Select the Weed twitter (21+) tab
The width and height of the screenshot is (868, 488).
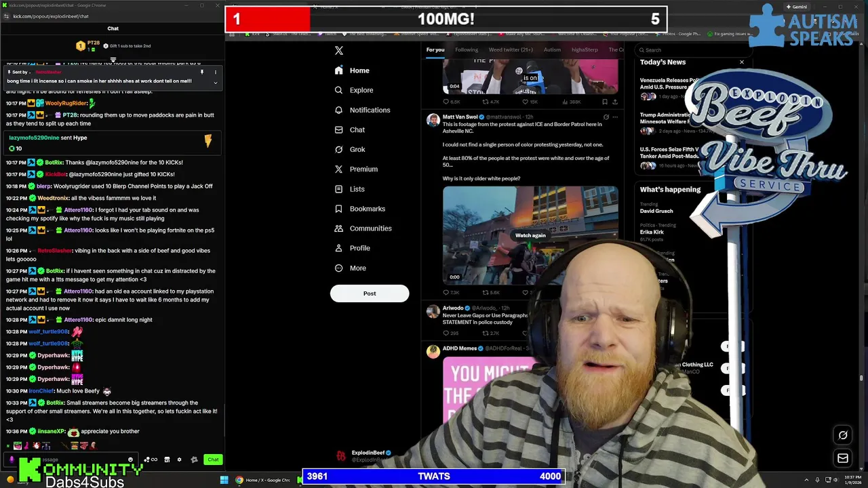tap(511, 49)
